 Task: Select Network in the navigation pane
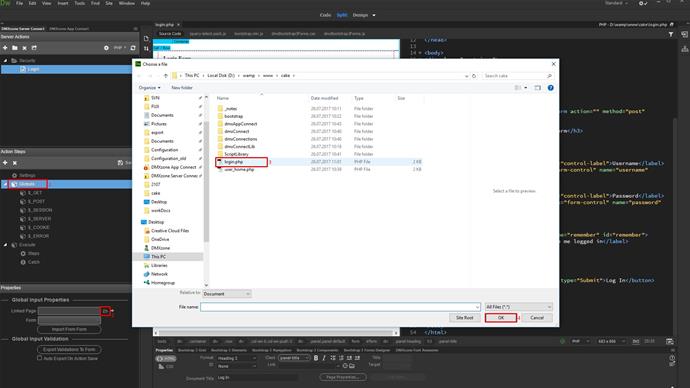(159, 274)
